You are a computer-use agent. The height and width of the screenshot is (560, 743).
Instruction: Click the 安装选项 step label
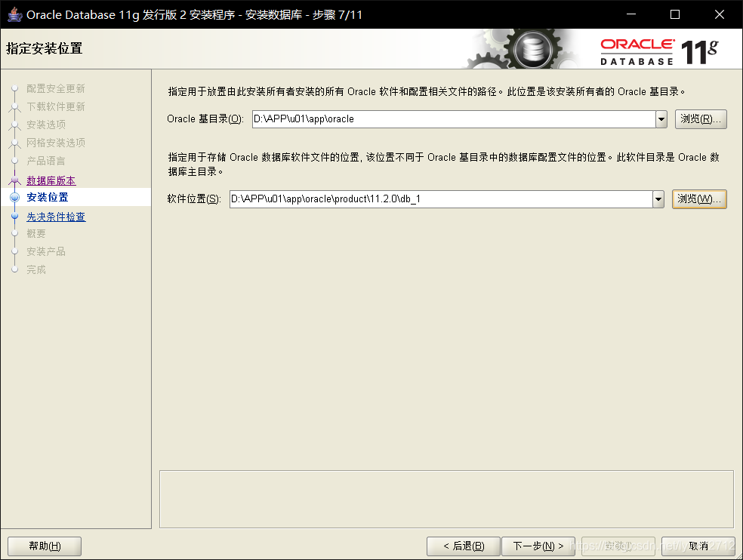tap(46, 125)
